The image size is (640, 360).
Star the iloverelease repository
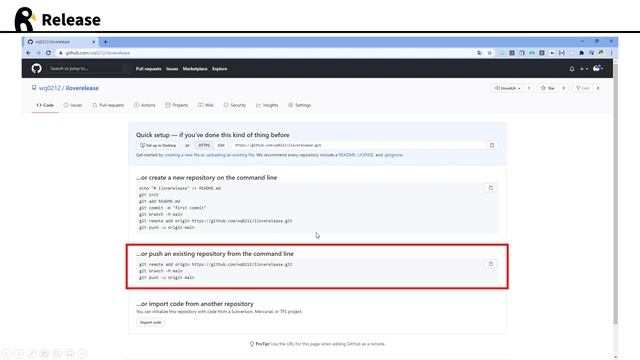point(548,88)
